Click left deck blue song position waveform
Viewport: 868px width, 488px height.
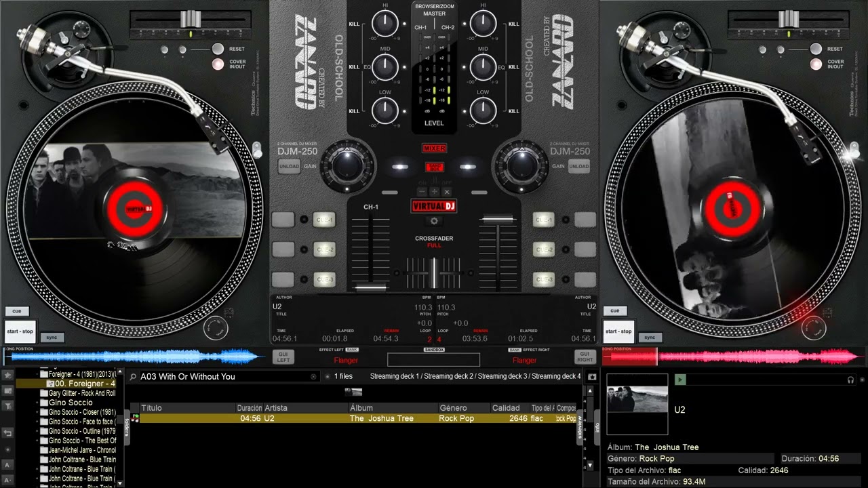click(x=134, y=357)
